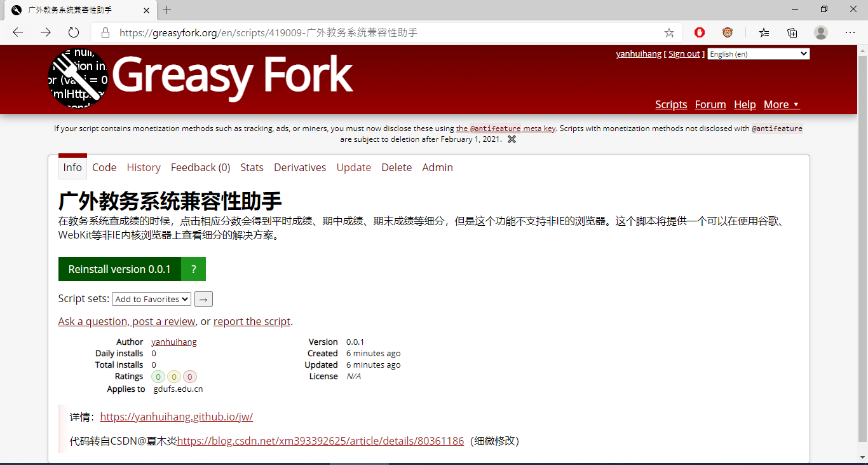Open author yanhuihang link
Screen dimensions: 868x465
(x=174, y=342)
